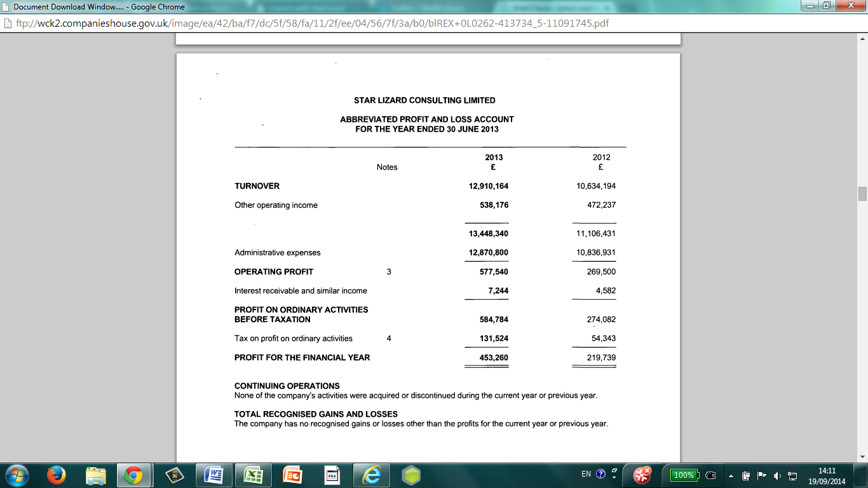The height and width of the screenshot is (488, 868).
Task: Click the battery 100% indicator
Action: (684, 475)
